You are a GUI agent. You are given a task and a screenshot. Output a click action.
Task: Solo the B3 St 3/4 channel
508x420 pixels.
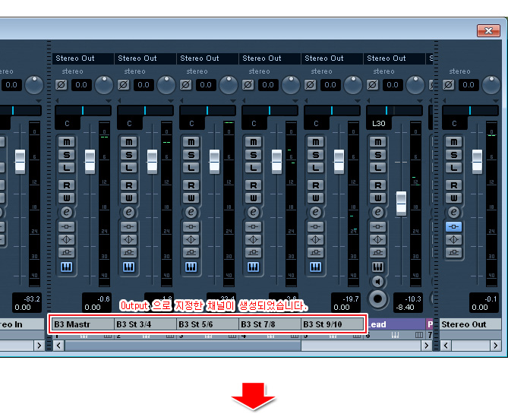[128, 155]
